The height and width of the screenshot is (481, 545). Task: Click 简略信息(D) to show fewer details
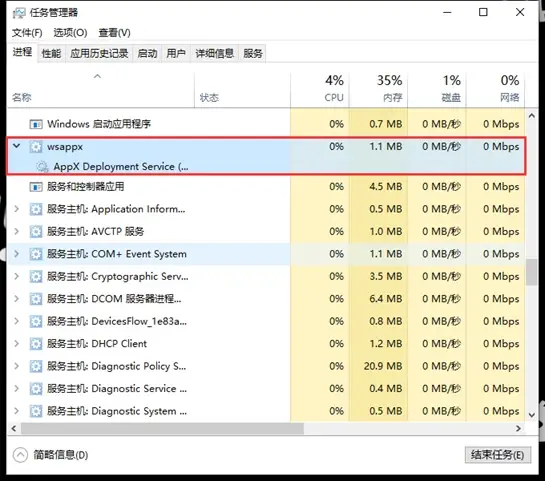pos(61,455)
